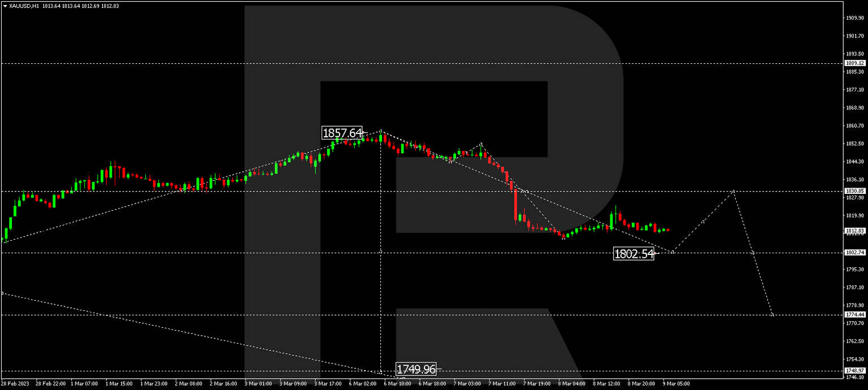
Task: Click the 1774.44 price scale marker
Action: 854,314
